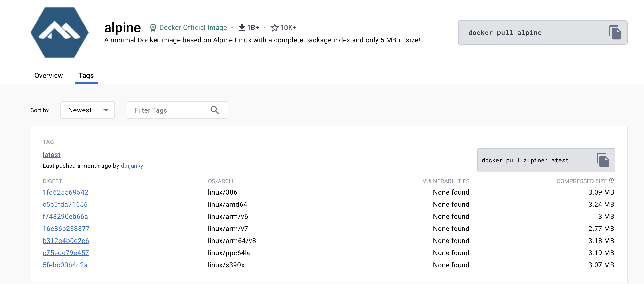Click the DIGEST column header
The width and height of the screenshot is (644, 284).
click(53, 181)
